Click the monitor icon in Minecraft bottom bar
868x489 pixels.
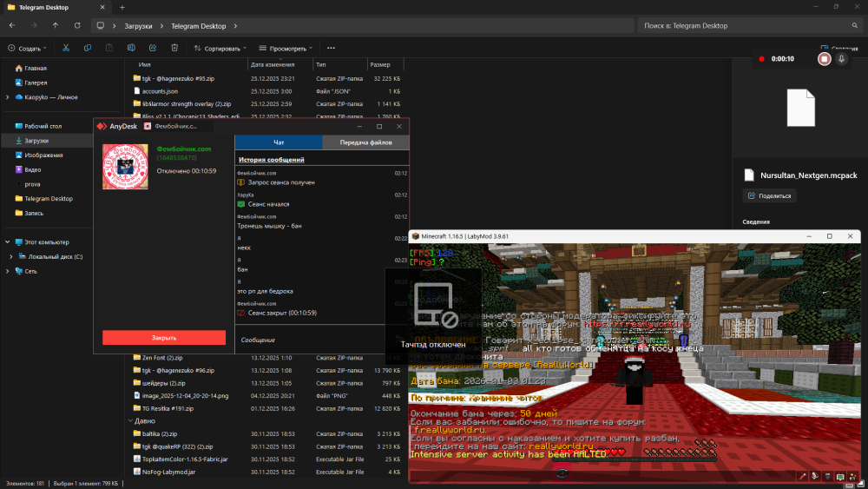pyautogui.click(x=840, y=476)
